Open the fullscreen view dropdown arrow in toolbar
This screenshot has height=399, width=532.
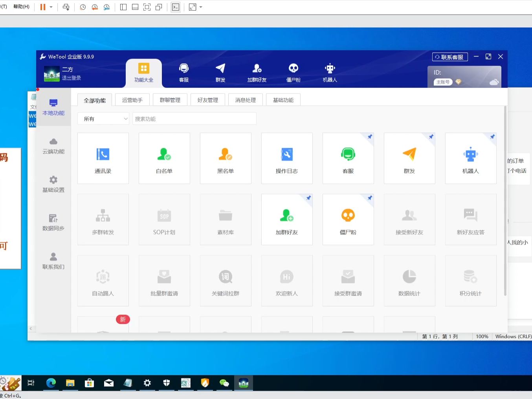(201, 7)
